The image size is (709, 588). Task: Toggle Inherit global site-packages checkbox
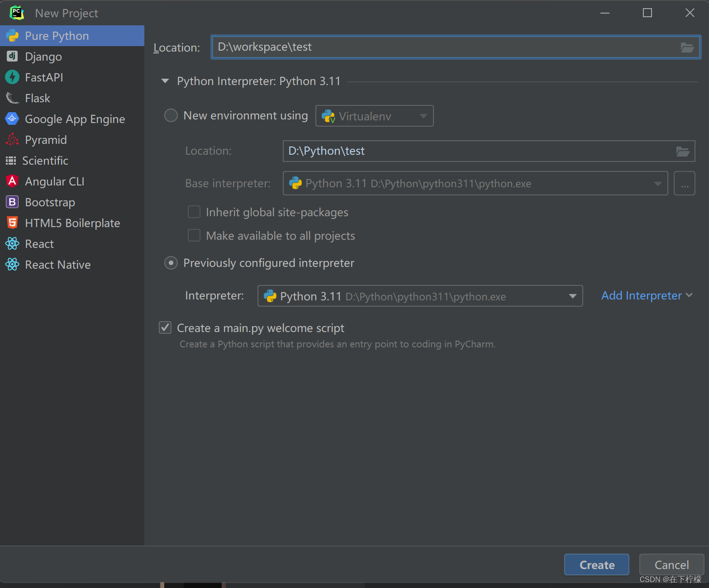194,212
